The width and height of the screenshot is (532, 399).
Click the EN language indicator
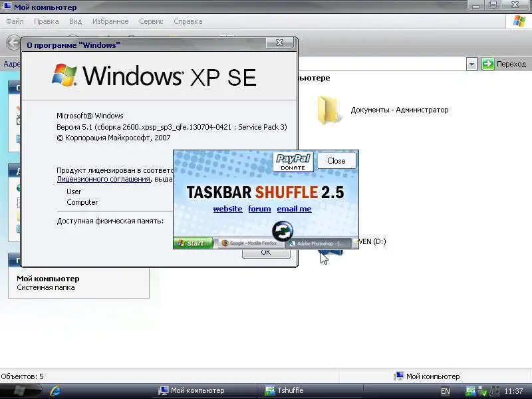coord(446,391)
